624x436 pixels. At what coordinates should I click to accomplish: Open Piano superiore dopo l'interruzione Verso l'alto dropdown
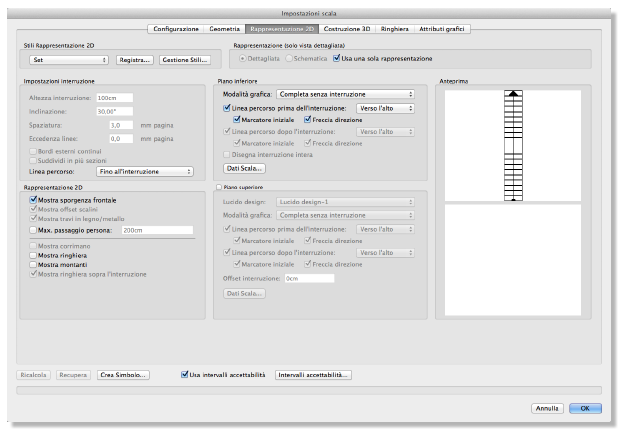[385, 253]
